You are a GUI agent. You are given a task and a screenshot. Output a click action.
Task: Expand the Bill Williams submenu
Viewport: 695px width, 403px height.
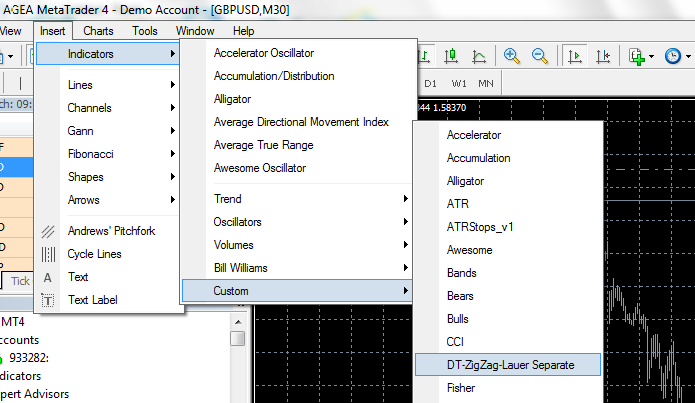297,268
